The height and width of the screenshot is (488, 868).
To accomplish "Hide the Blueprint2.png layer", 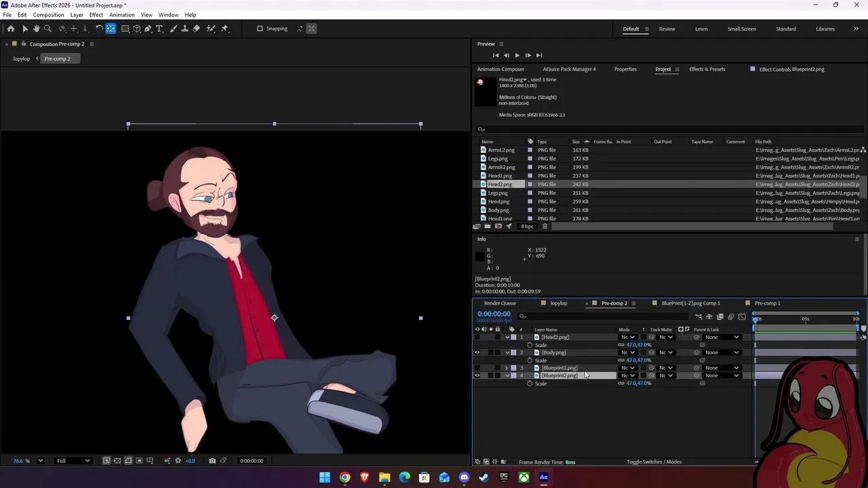I will tap(477, 375).
